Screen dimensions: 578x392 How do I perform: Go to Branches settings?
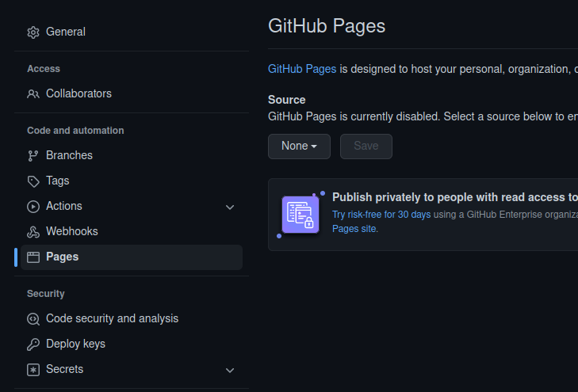132,156
